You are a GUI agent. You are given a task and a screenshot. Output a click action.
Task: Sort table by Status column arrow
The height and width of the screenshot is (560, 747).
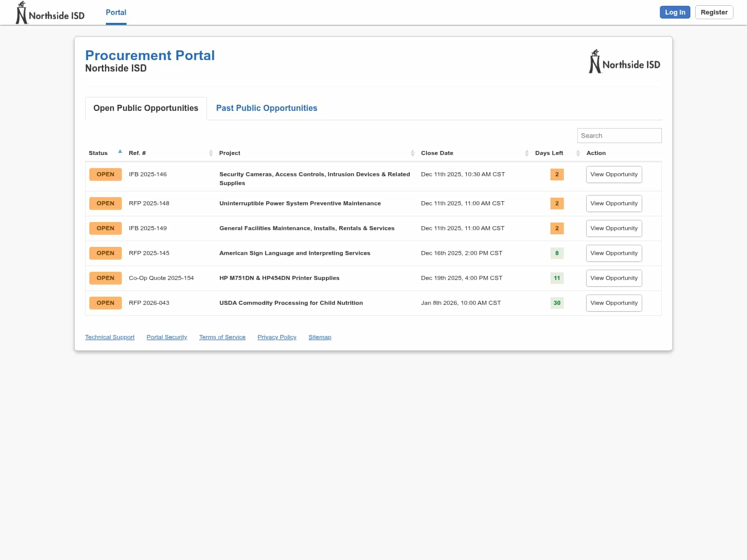click(120, 152)
